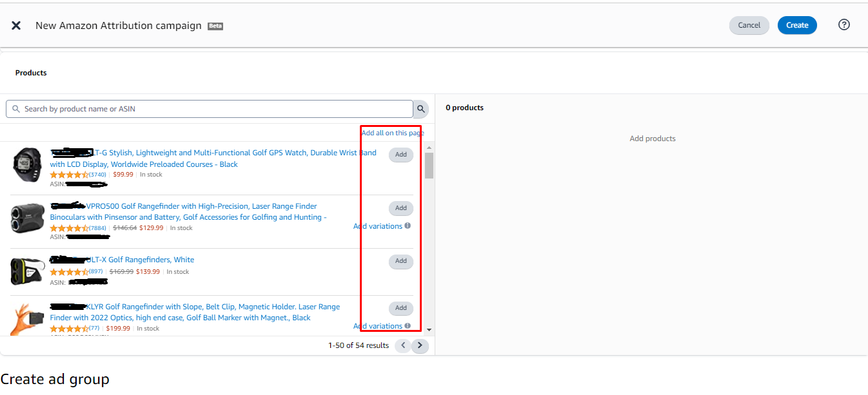Click the 1-50 of 54 results text
868x395 pixels.
click(359, 345)
